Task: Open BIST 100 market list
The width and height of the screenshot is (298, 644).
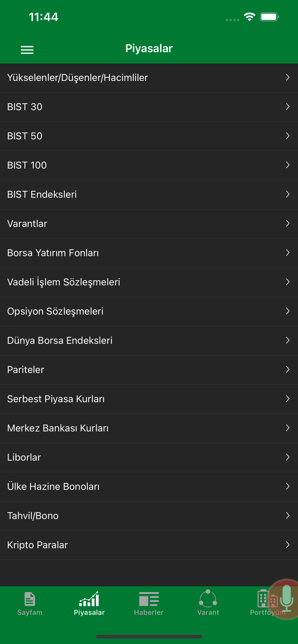Action: coord(149,165)
